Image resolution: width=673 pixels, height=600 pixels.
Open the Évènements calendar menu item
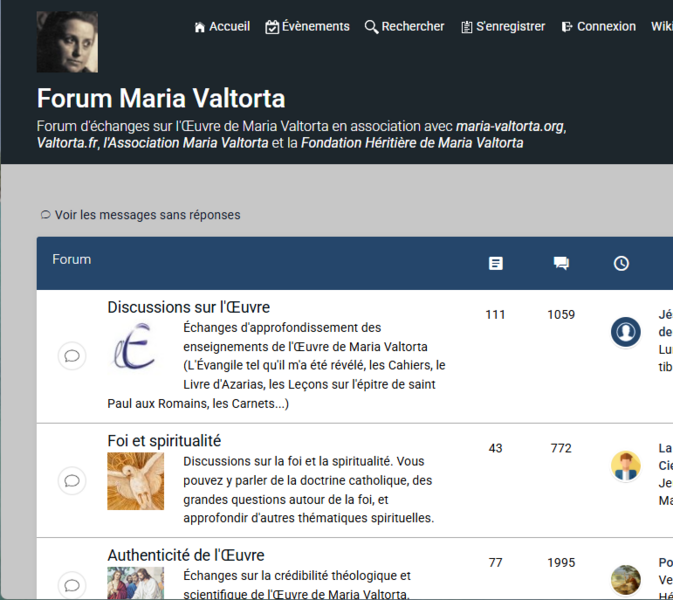(x=307, y=27)
